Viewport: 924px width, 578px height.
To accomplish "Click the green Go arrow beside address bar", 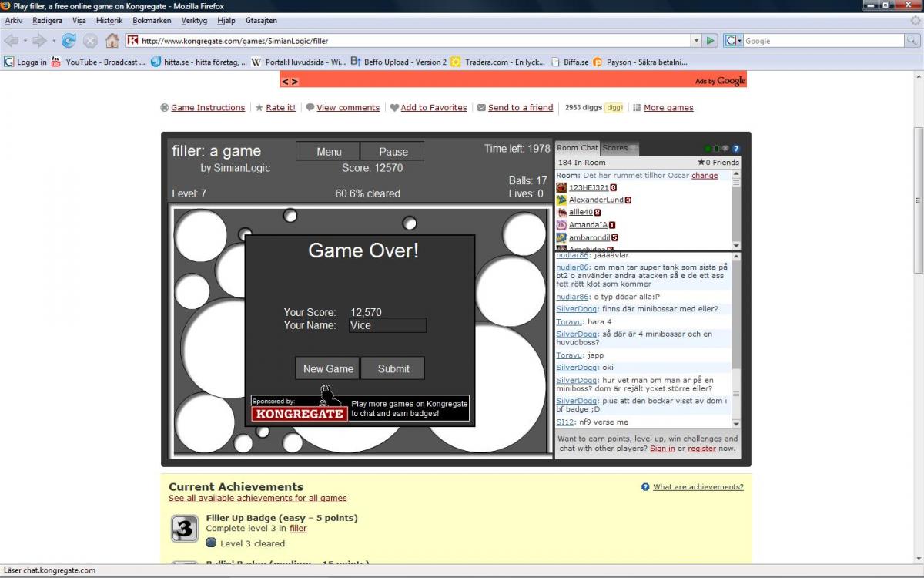I will [x=711, y=41].
